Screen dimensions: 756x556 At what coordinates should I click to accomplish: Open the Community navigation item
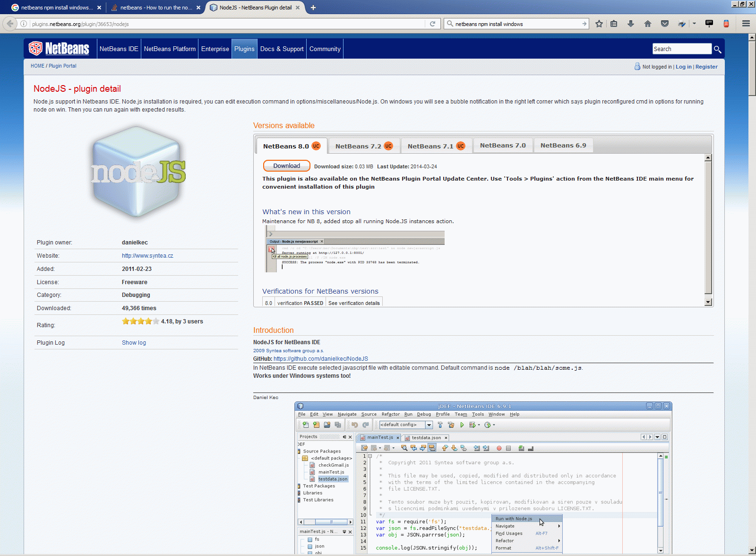pos(325,49)
